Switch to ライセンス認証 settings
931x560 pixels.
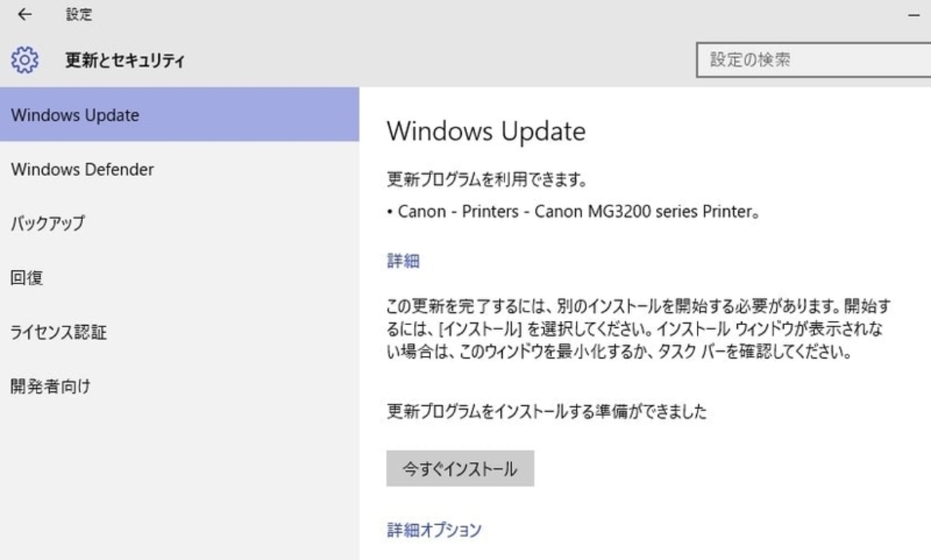(59, 332)
